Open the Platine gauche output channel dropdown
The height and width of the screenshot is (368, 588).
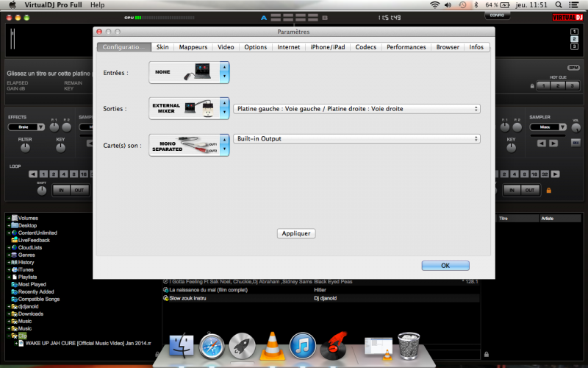(356, 109)
